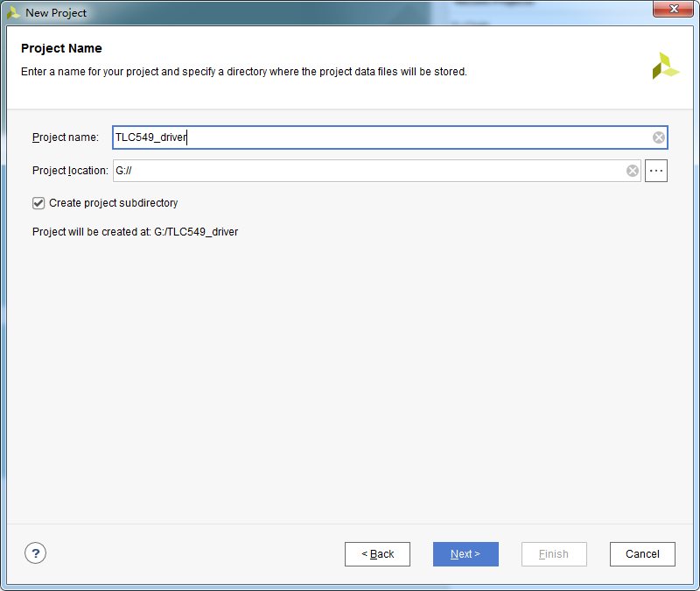Click the bold Project Name heading
700x591 pixels.
coord(61,49)
